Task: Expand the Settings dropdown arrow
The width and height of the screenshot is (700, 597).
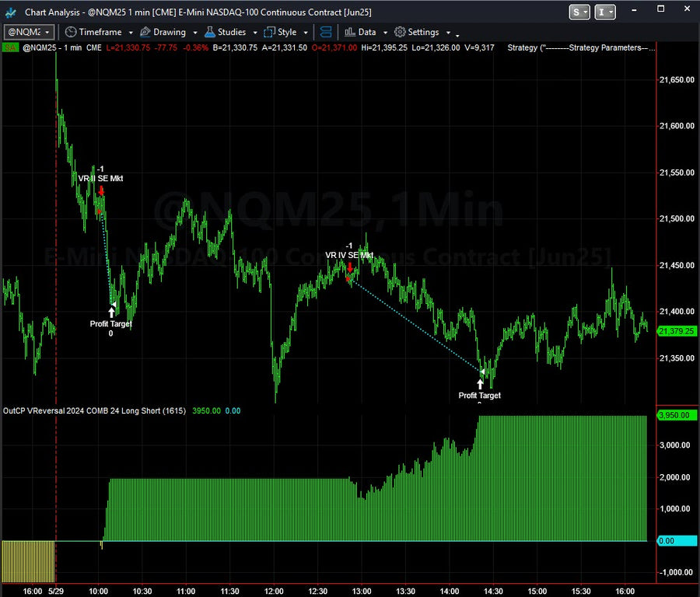Action: pos(448,33)
